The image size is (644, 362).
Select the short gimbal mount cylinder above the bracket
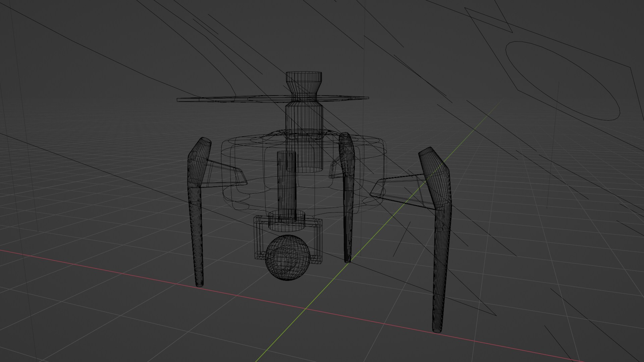tap(287, 221)
